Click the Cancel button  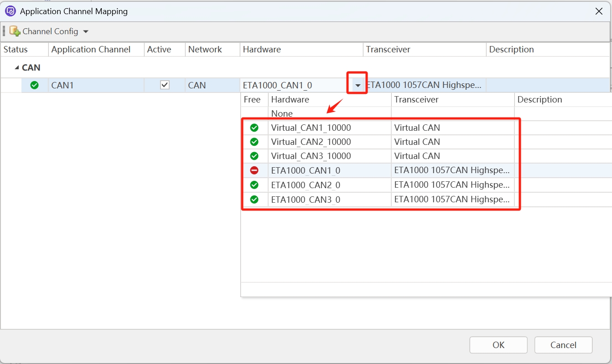pos(563,345)
